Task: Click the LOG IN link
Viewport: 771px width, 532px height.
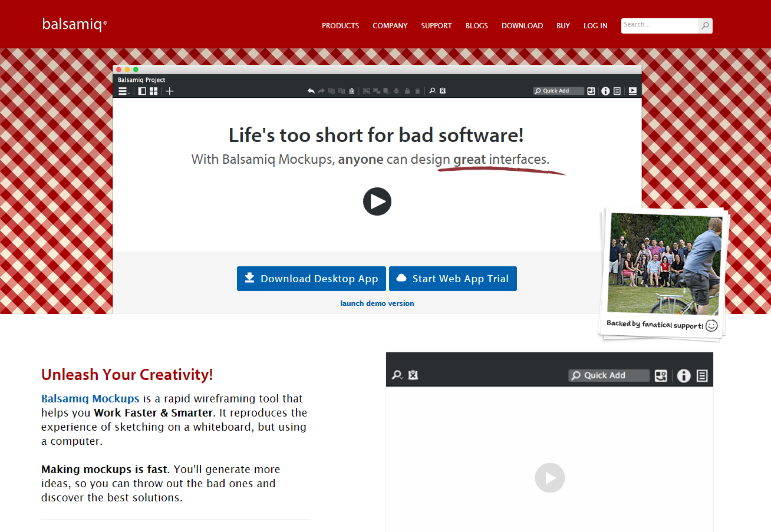Action: pyautogui.click(x=595, y=26)
